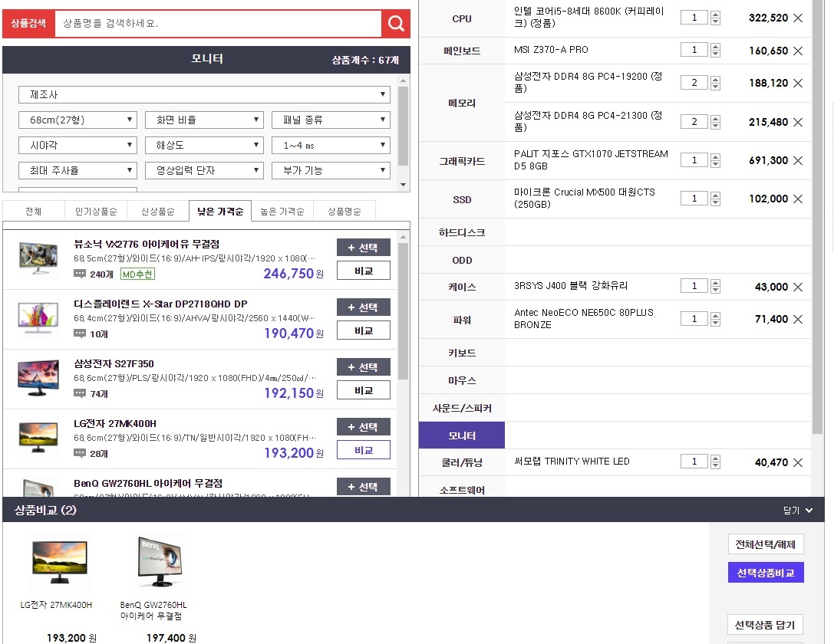Click the 선택상품비교 button

coord(766,573)
